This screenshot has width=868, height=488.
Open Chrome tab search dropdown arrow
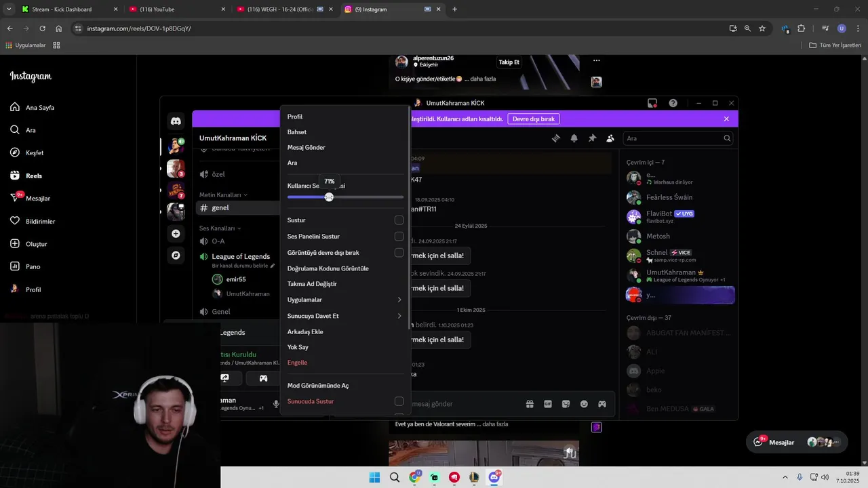(x=9, y=9)
